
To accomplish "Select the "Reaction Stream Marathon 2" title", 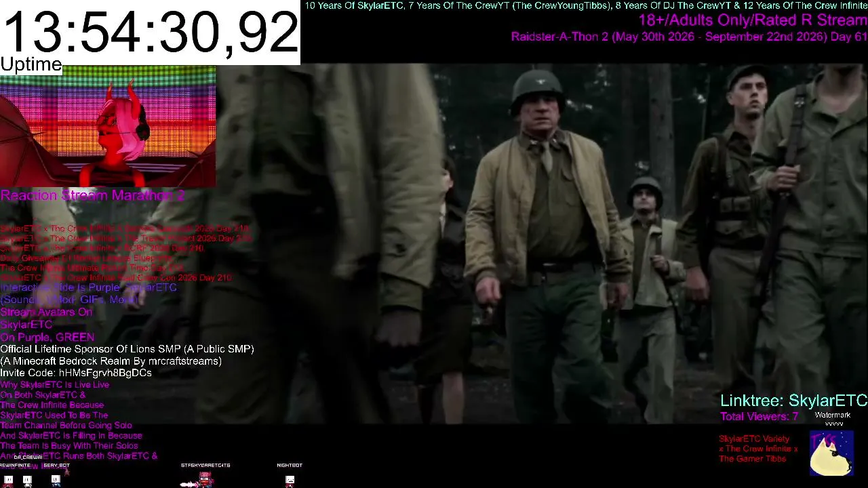I will pos(92,195).
